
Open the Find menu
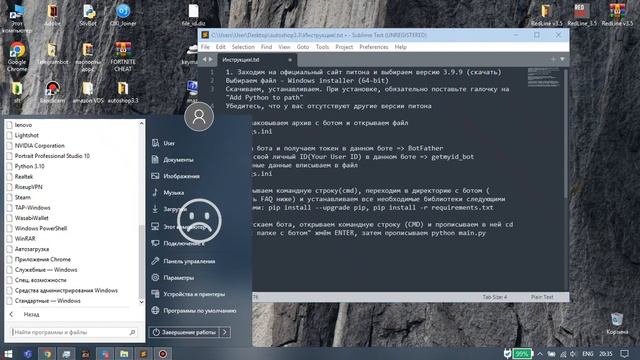tap(267, 47)
